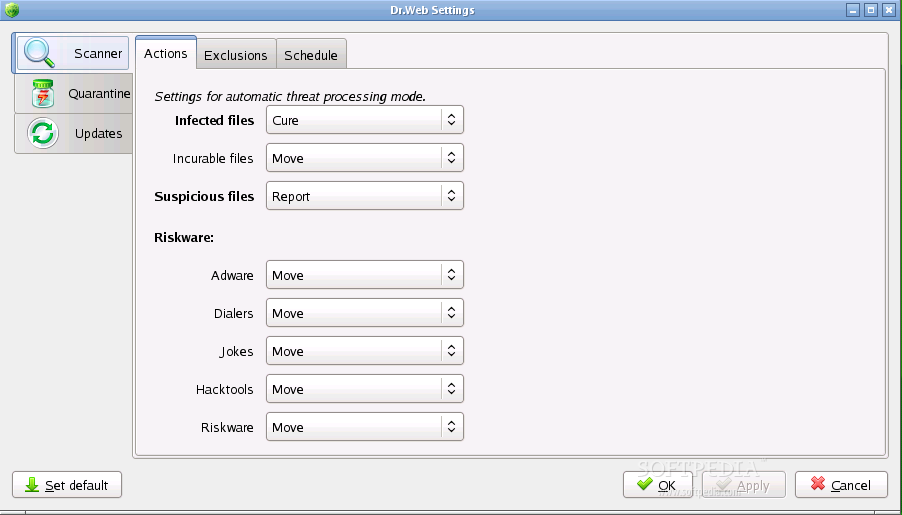This screenshot has width=902, height=515.
Task: Click the 'Hacktools' label
Action: pyautogui.click(x=224, y=389)
